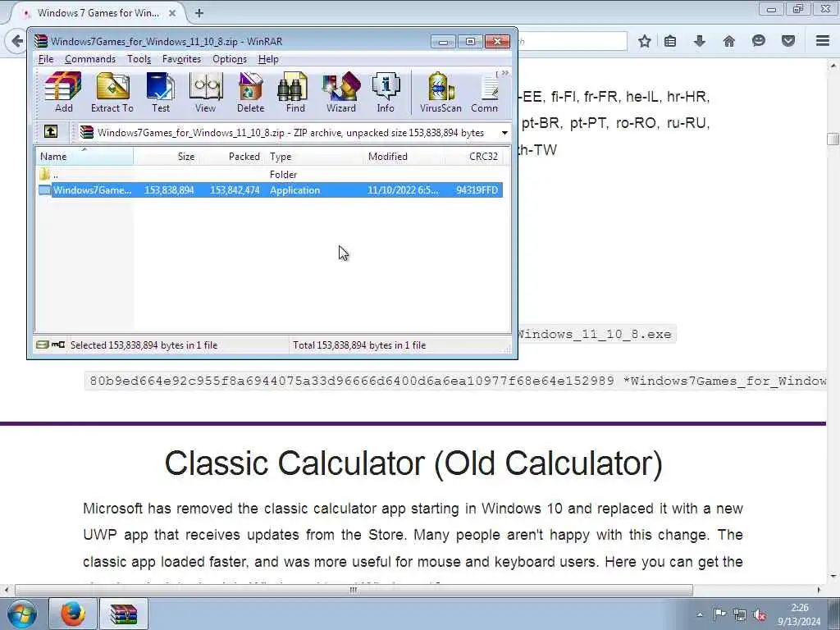The image size is (840, 630).
Task: Sort by CRC32 column header
Action: click(475, 157)
